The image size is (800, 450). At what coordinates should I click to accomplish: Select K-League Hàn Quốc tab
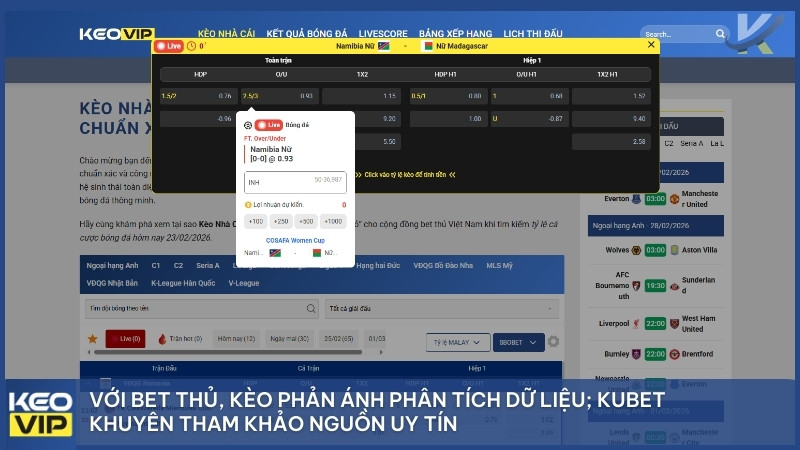[x=183, y=283]
